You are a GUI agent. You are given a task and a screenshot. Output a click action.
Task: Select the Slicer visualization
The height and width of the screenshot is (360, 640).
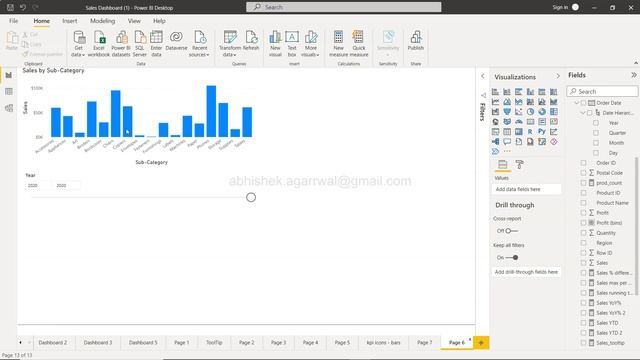coord(495,131)
